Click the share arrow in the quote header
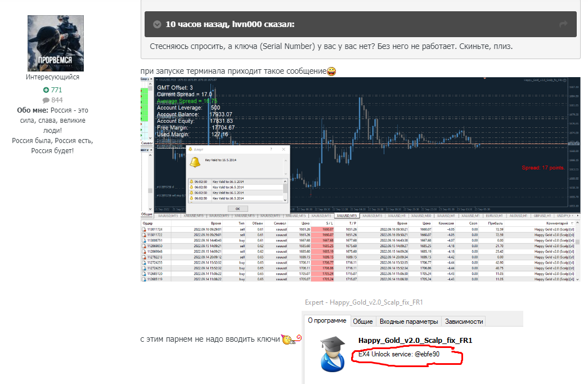The image size is (588, 384). (563, 24)
